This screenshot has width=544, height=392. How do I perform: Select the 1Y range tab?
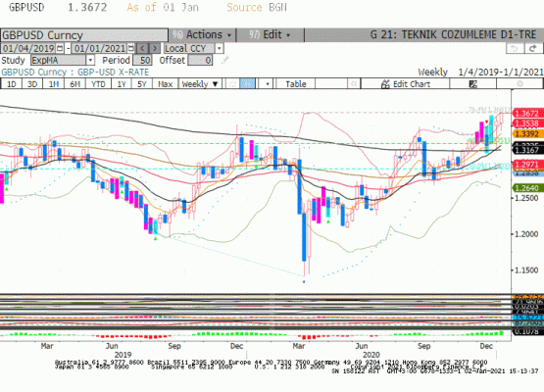pos(122,84)
